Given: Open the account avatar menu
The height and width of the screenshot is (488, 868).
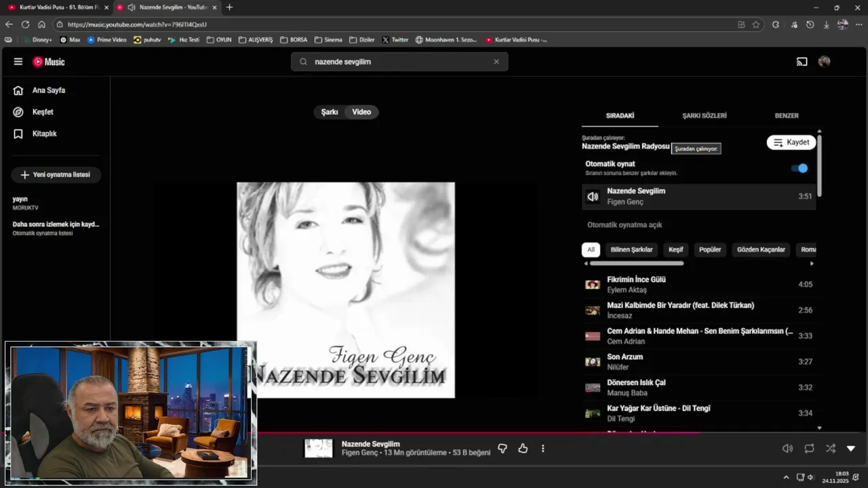Looking at the screenshot, I should click(x=825, y=62).
